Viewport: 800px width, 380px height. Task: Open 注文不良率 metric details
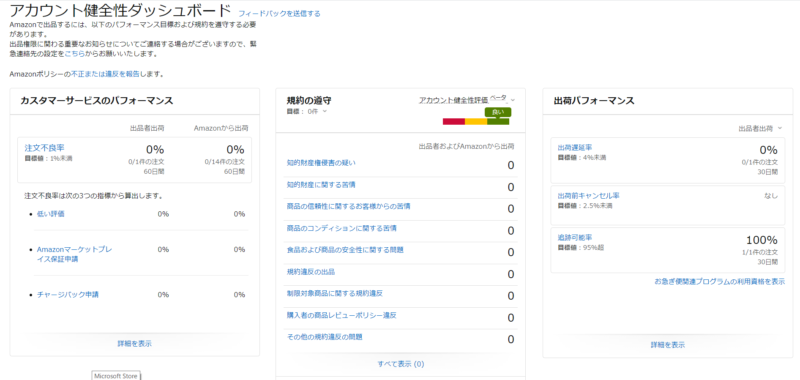click(44, 148)
